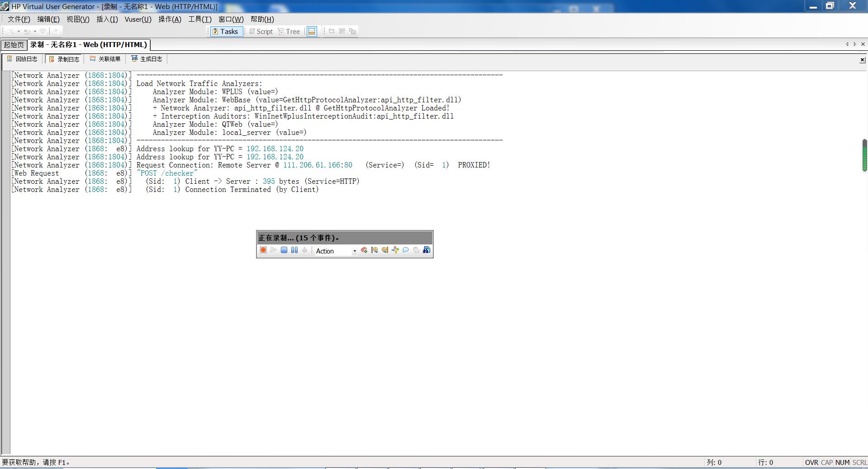The width and height of the screenshot is (868, 469).
Task: Open the top toolbar Start Record dropdown arrow
Action: coord(19,31)
